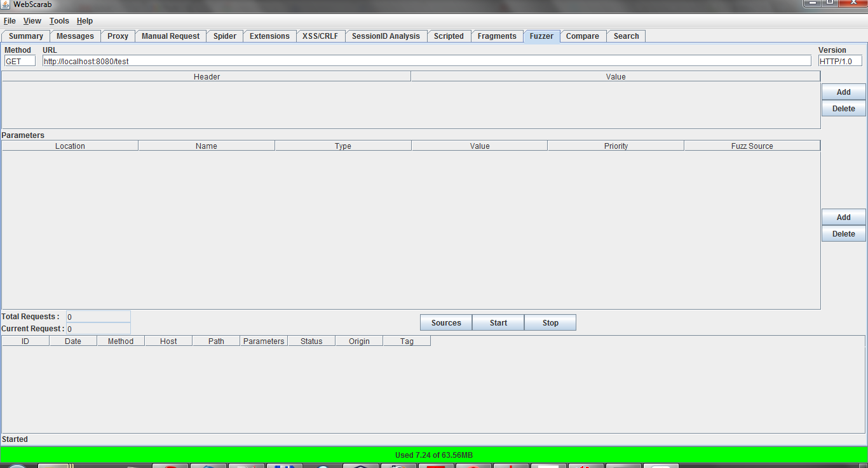
Task: Start the fuzzer
Action: click(498, 323)
